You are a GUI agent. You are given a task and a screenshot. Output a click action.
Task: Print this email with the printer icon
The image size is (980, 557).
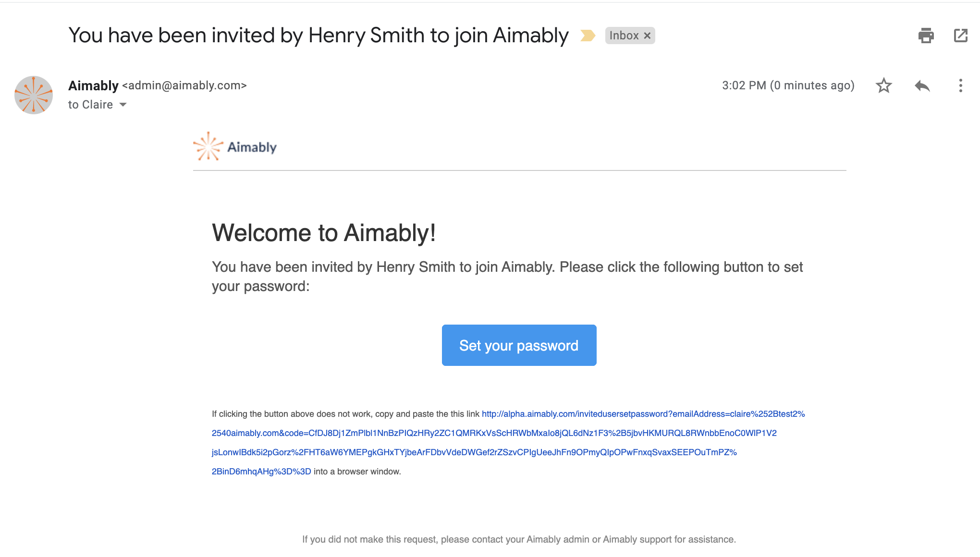point(926,36)
